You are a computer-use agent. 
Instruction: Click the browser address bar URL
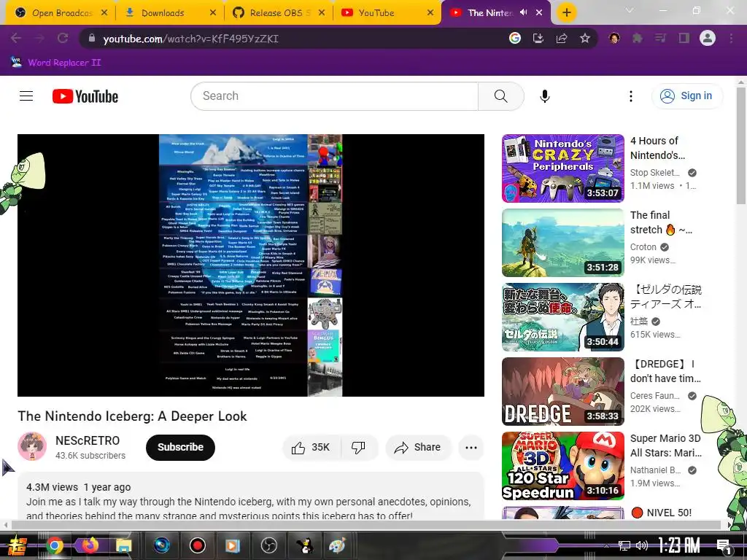[x=191, y=39]
